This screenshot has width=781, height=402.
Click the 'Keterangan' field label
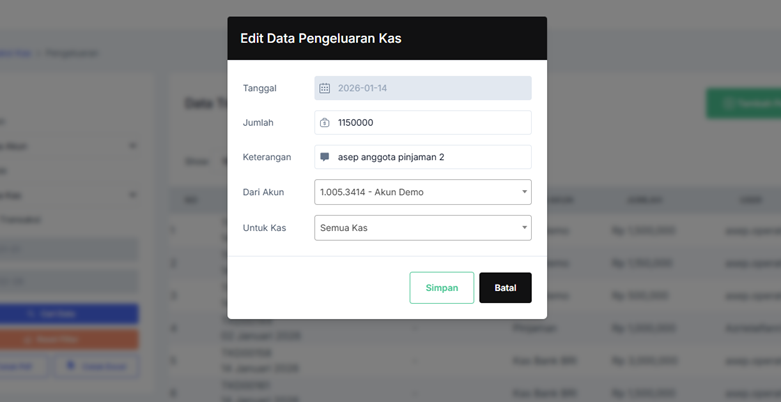coord(267,157)
